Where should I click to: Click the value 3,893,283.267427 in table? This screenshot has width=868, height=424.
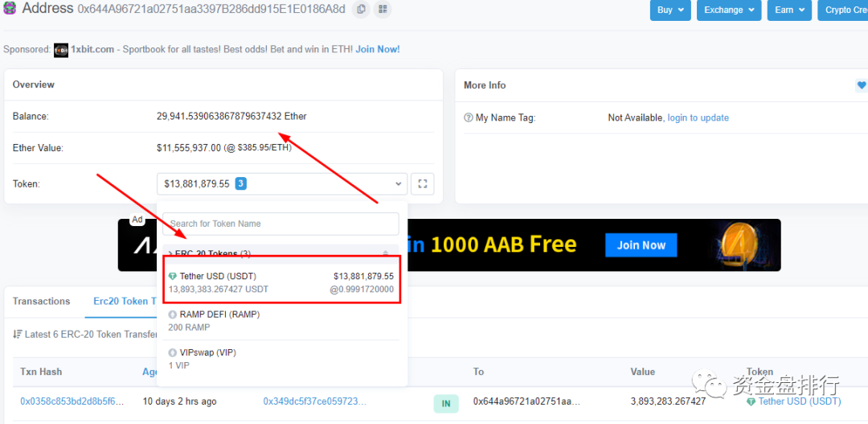[x=668, y=401]
